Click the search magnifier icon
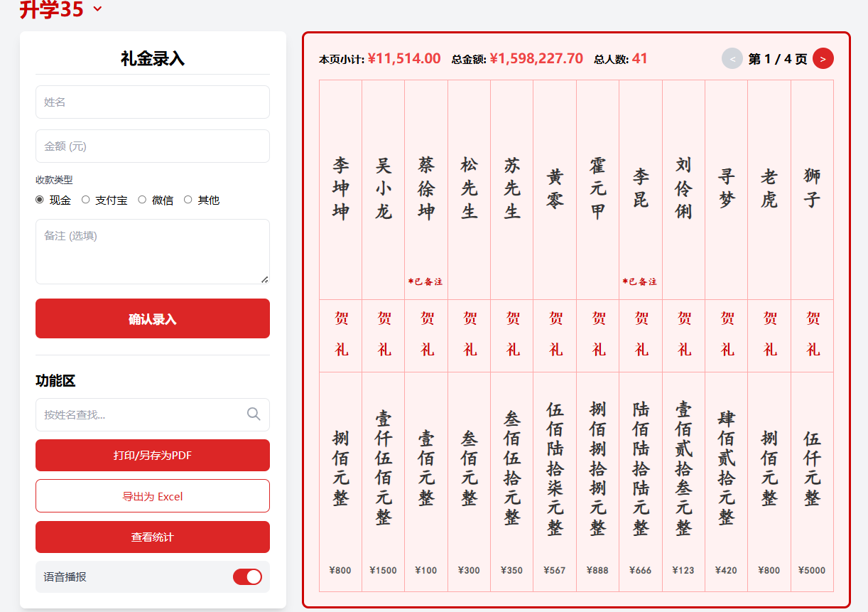This screenshot has height=612, width=868. [x=254, y=414]
